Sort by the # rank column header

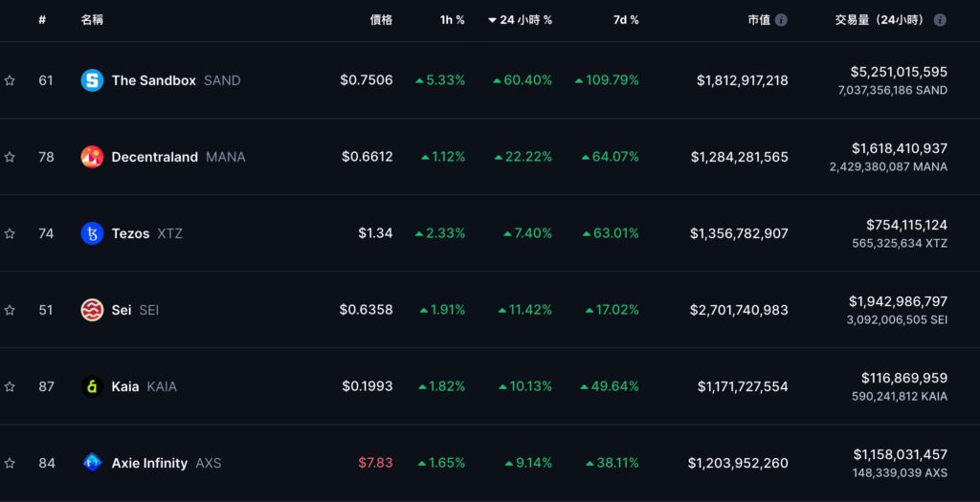coord(42,20)
